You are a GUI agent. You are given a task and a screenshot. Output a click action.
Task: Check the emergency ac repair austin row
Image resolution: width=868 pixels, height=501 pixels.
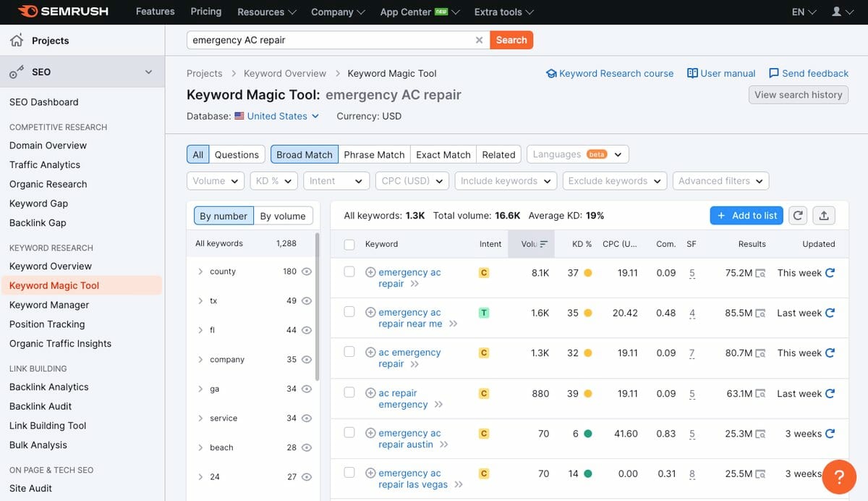[349, 432]
